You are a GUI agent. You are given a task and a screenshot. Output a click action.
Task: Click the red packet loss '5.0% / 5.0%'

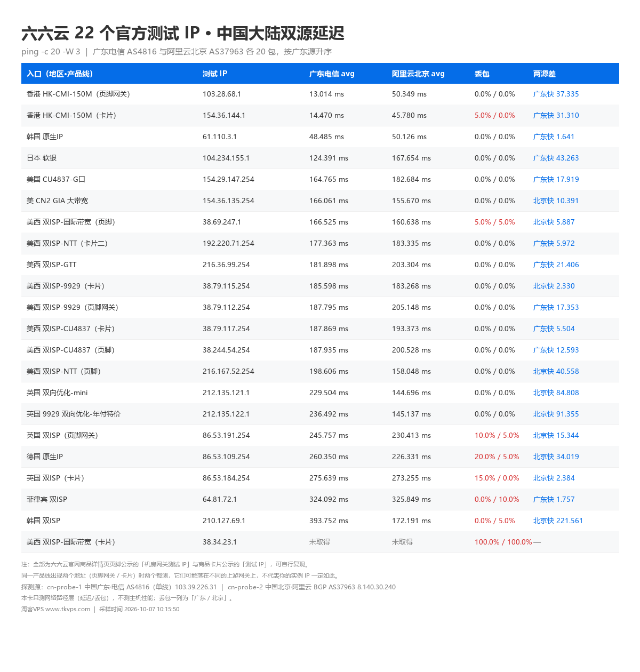pyautogui.click(x=495, y=222)
